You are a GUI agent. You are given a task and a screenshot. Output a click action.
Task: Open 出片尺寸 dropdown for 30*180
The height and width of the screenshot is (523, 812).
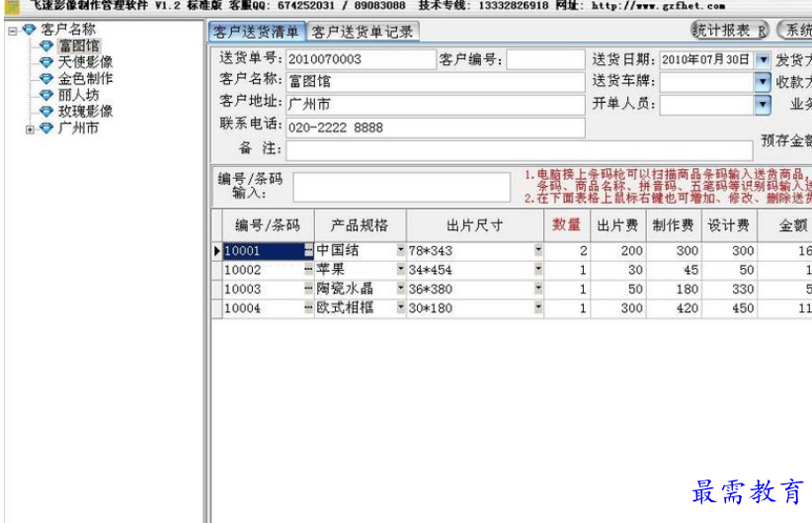pyautogui.click(x=538, y=307)
